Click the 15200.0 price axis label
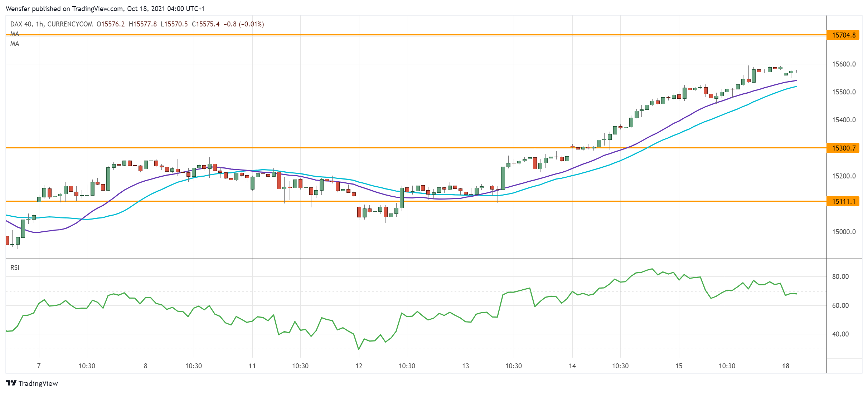 844,176
